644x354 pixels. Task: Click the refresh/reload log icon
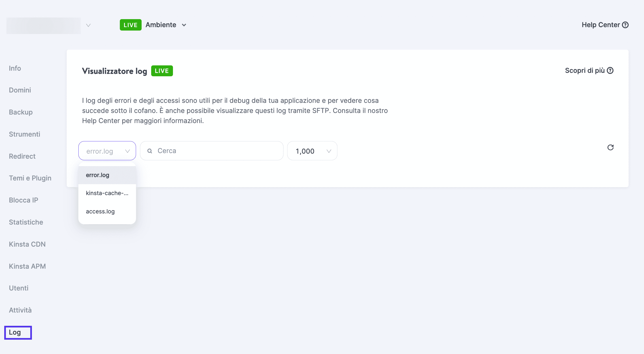coord(611,147)
